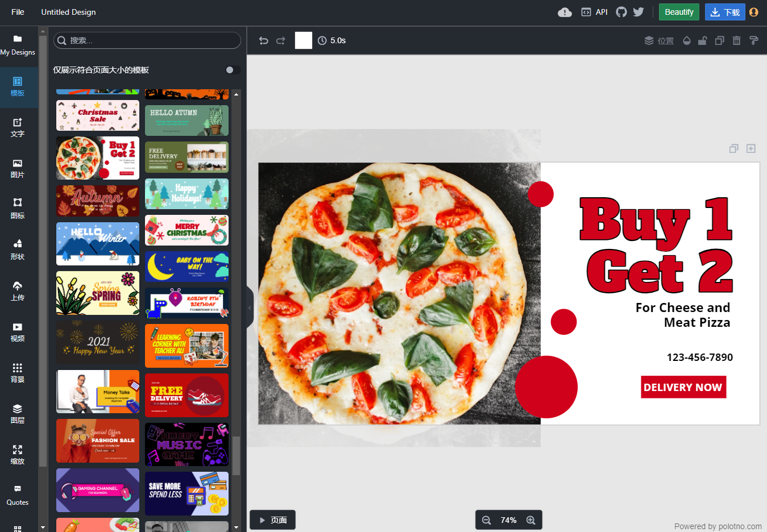Redo the last action
The height and width of the screenshot is (532, 767).
pos(281,40)
